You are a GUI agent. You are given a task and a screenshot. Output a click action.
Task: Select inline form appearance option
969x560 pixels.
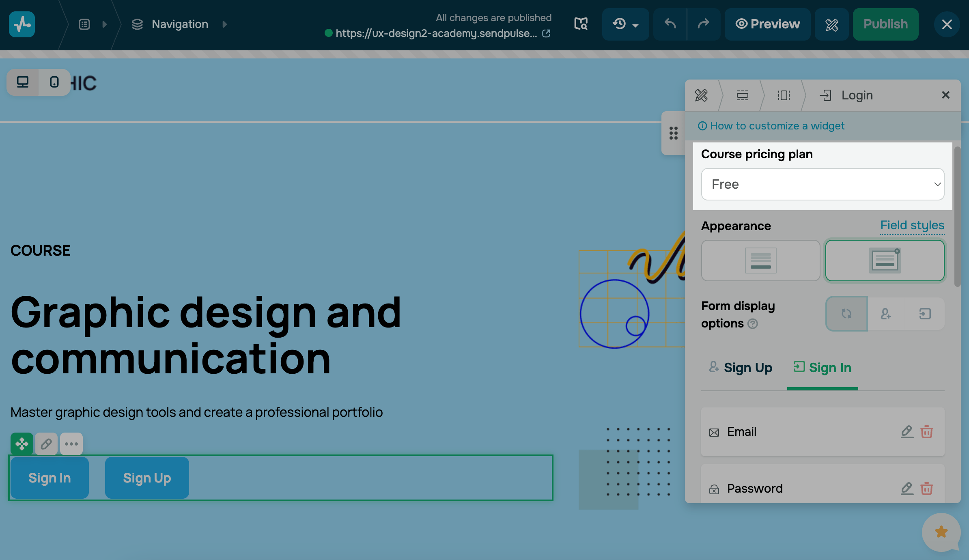point(760,260)
